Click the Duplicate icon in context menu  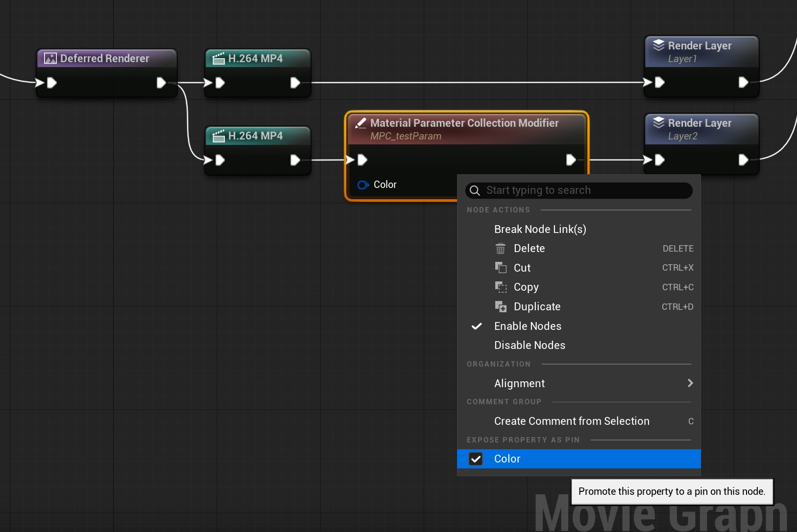click(500, 307)
